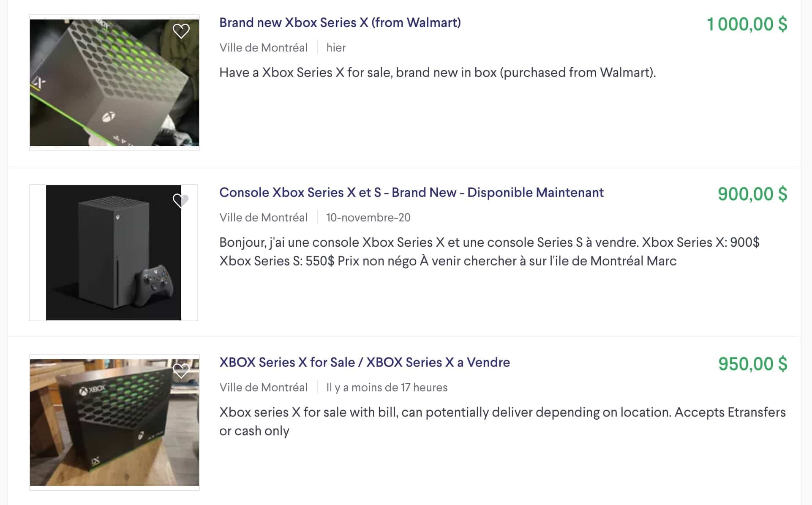This screenshot has height=505, width=812.
Task: Open XBOX Series X for Sale / a Vendre title
Action: (365, 362)
